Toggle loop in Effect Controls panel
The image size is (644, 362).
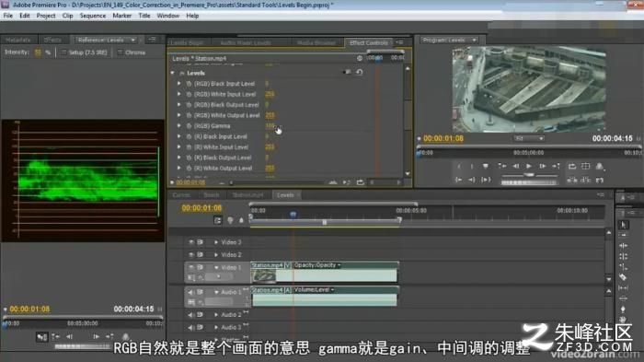[361, 182]
